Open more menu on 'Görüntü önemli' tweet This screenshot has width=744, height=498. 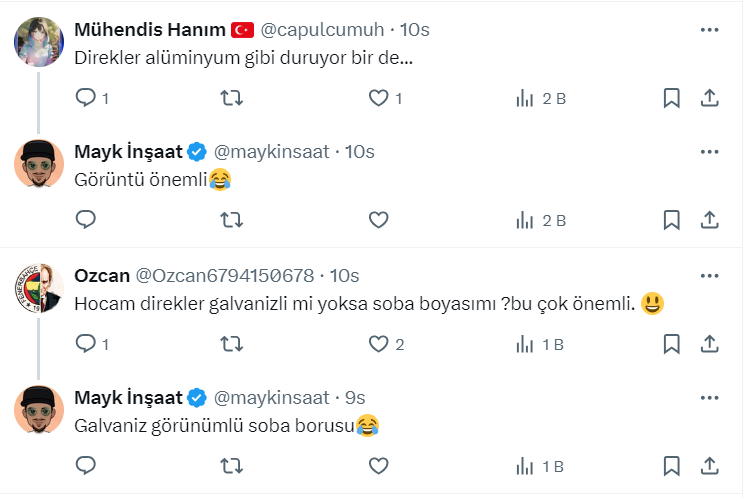coord(709,152)
